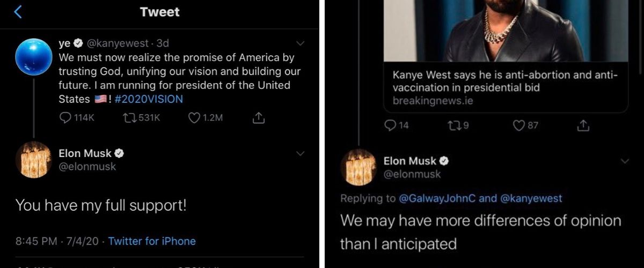
Task: Reply to ye's presidential announcement tweet
Action: click(65, 118)
